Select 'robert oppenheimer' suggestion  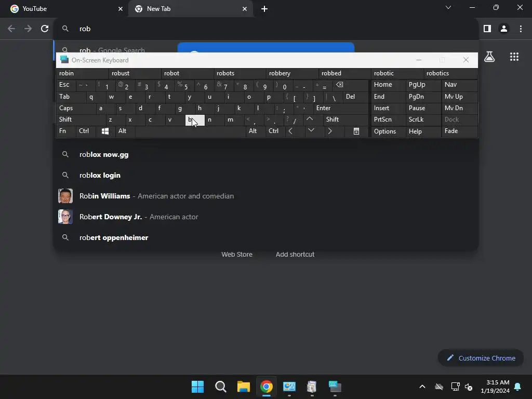coord(265,237)
